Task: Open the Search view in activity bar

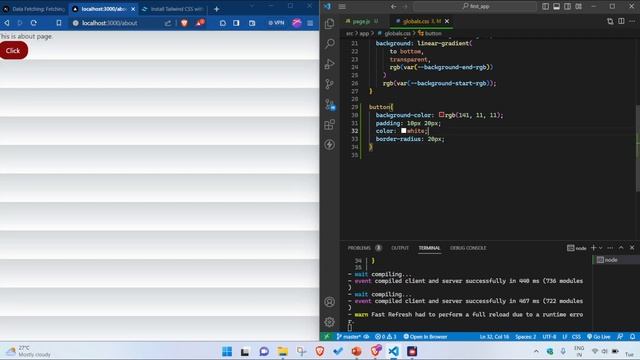Action: [329, 44]
